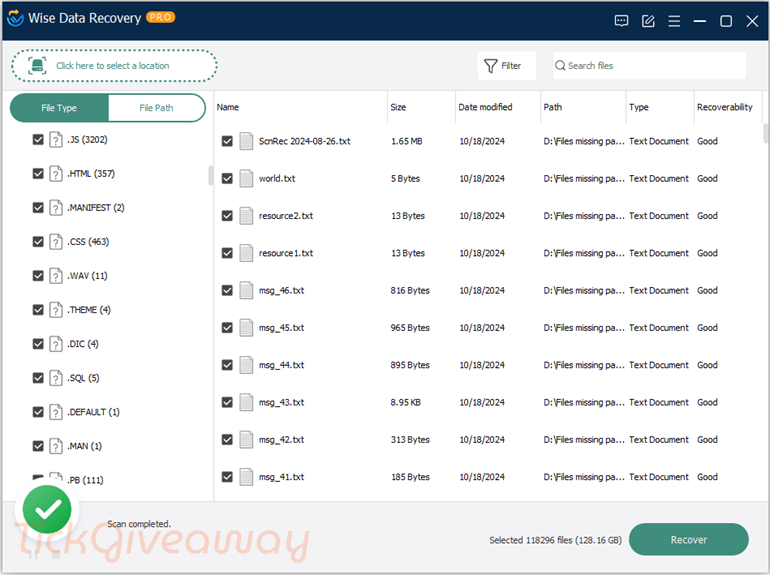Click the Recover button
The width and height of the screenshot is (770, 575).
(x=688, y=540)
